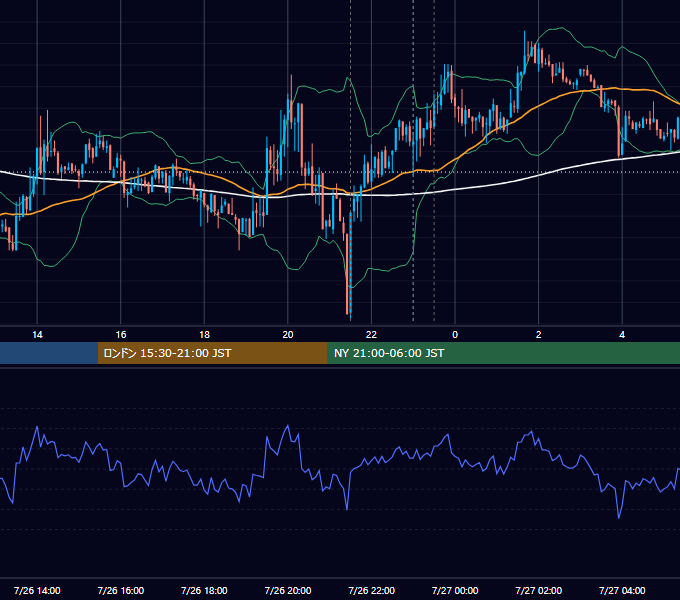This screenshot has height=600, width=680.
Task: Click the NY 21:00-06:00 JST session bar
Action: point(503,353)
